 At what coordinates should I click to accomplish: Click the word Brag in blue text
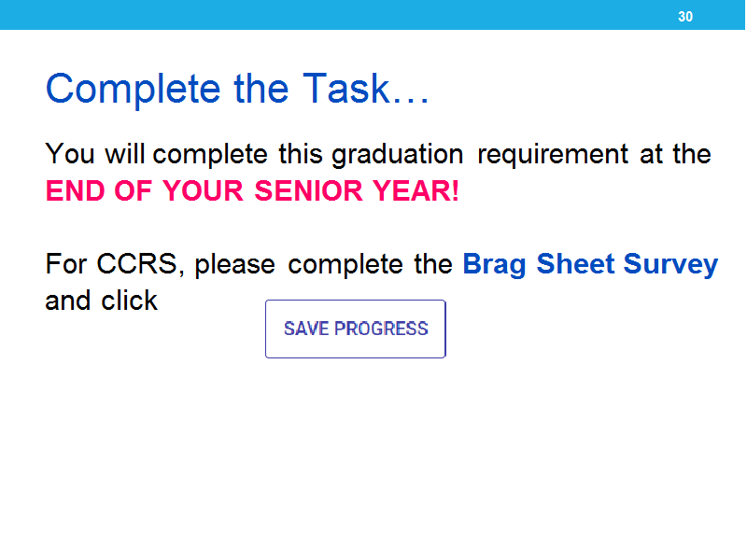(x=494, y=265)
